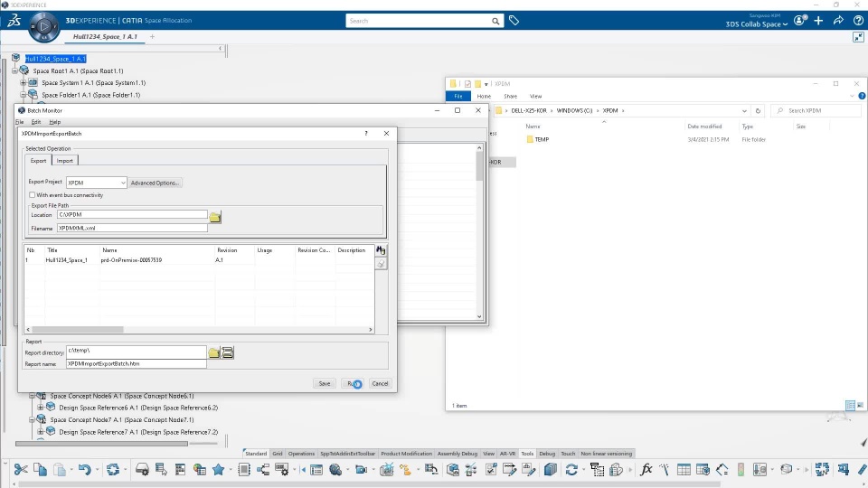Click the Undo arrow icon
Image resolution: width=868 pixels, height=488 pixels.
(x=84, y=470)
